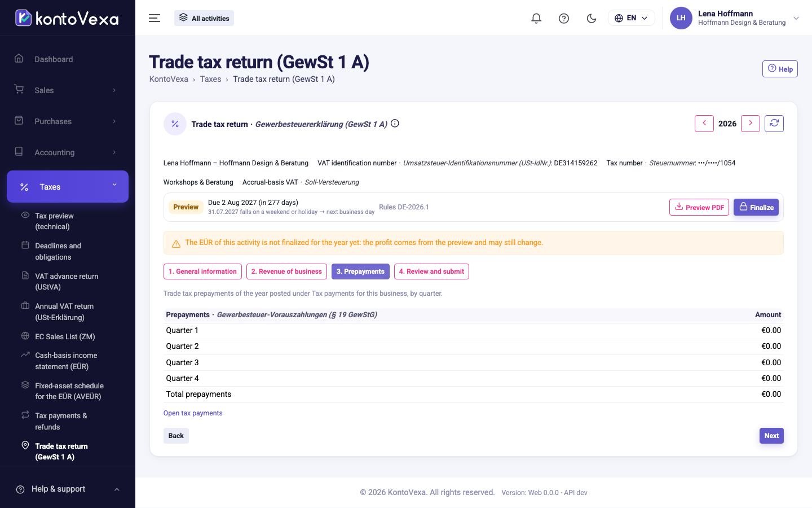
Task: Click the Next button
Action: (771, 436)
